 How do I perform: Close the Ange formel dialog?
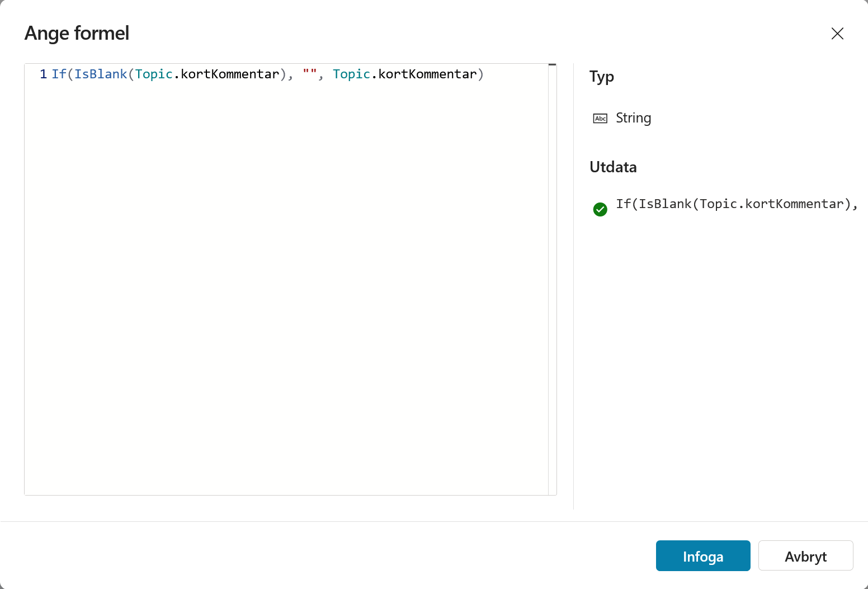[837, 34]
